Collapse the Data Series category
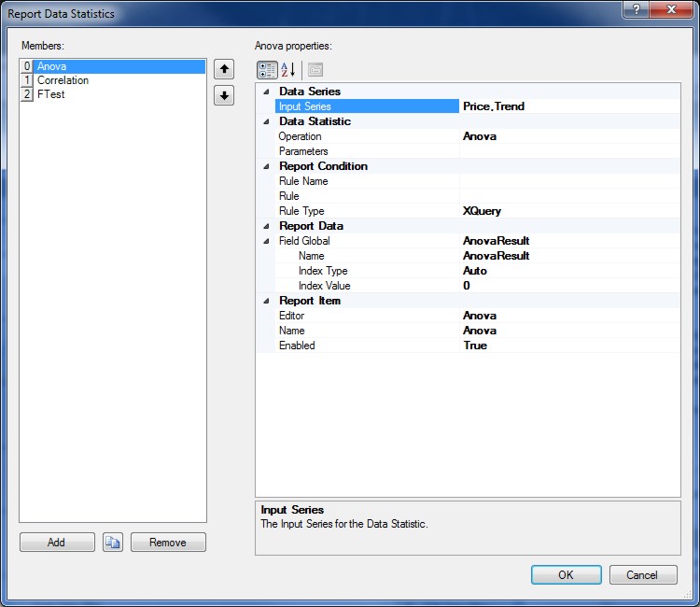 (x=265, y=92)
